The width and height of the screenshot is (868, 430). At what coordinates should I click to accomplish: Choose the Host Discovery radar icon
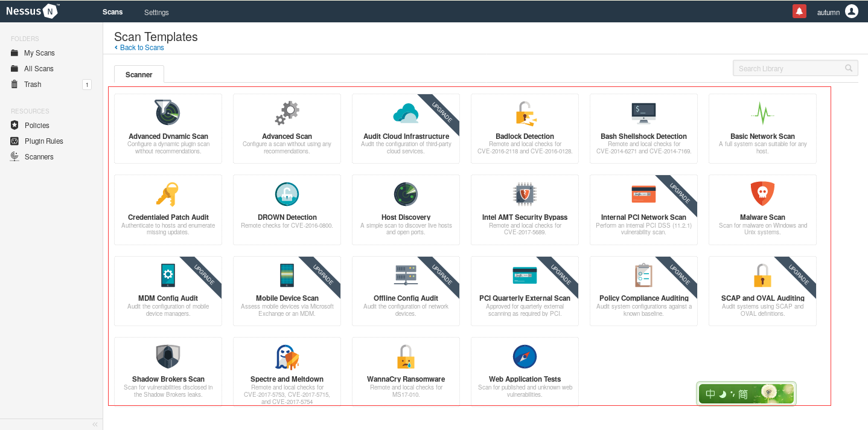coord(406,194)
